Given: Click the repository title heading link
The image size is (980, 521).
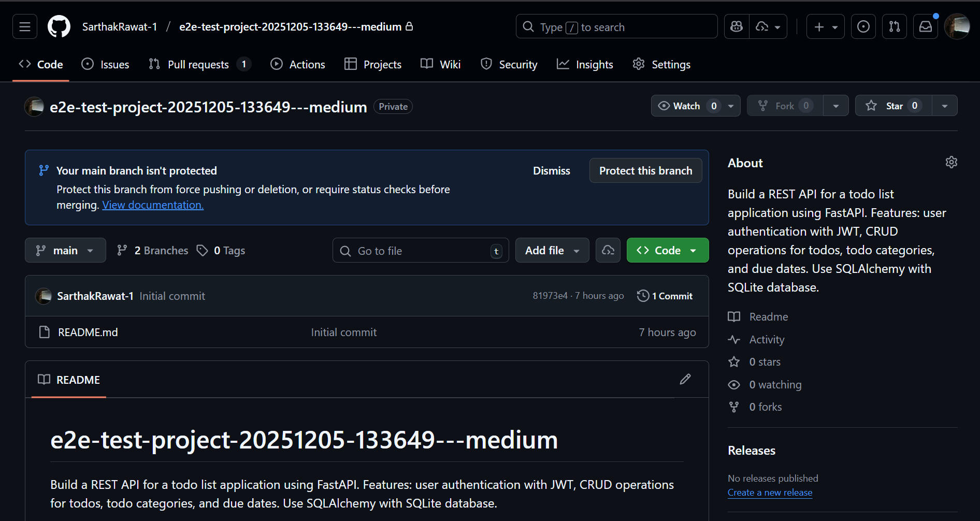Looking at the screenshot, I should pos(208,107).
